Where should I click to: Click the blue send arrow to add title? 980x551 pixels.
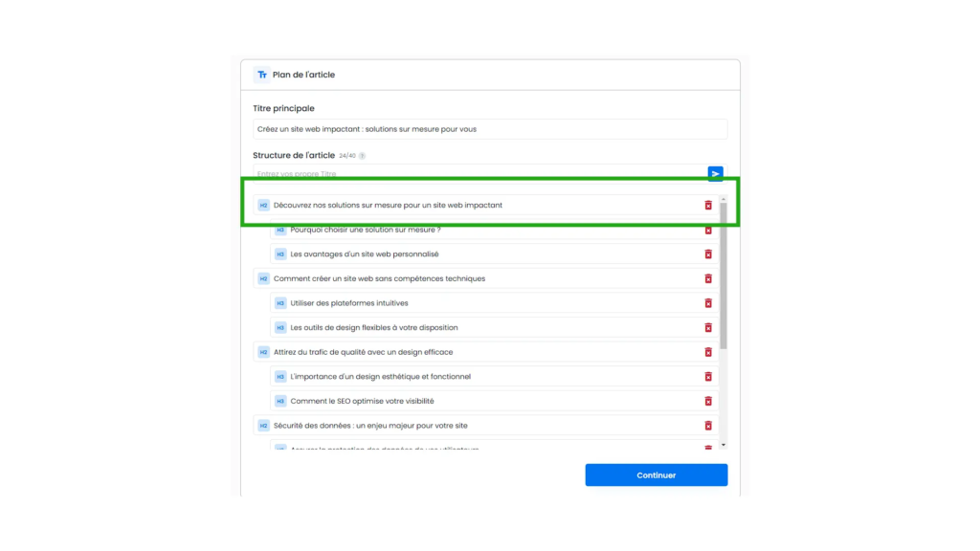pyautogui.click(x=715, y=174)
